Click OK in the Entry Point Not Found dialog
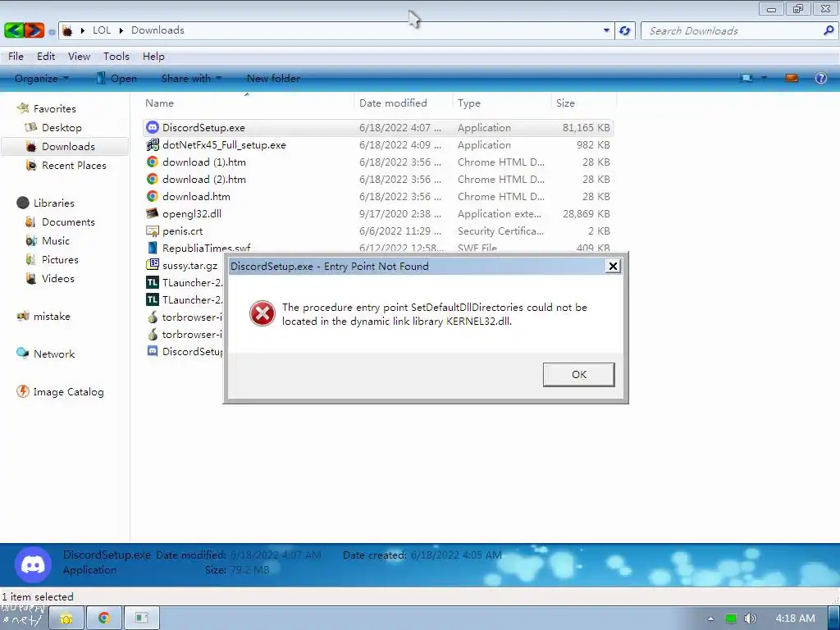840x630 pixels. pos(578,374)
